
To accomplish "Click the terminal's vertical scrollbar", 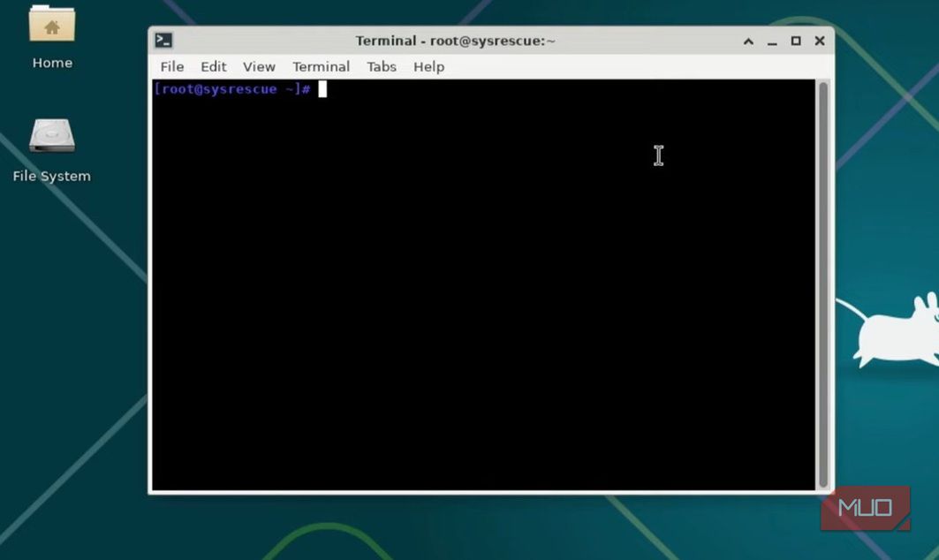I will [x=822, y=284].
